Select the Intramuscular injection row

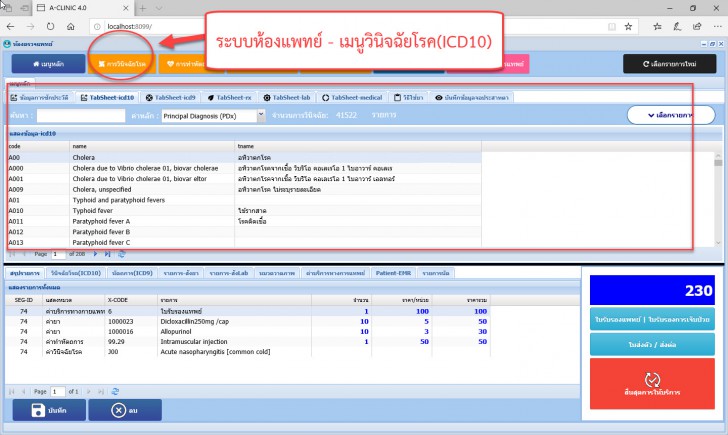247,342
